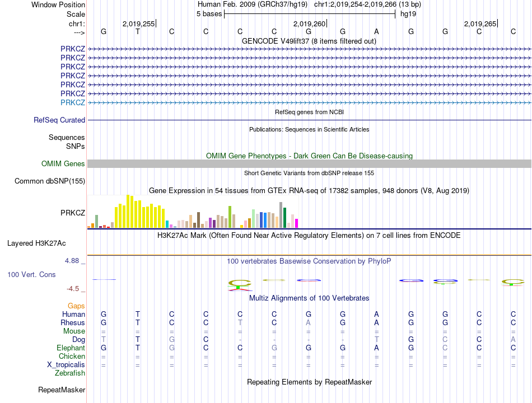Click the 2,019,255 ruler coordinate

pos(138,24)
